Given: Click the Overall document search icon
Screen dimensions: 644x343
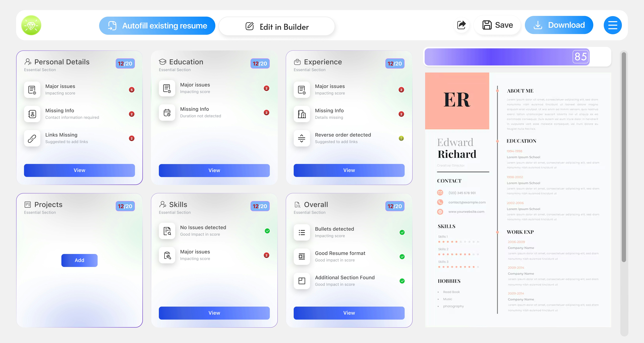Looking at the screenshot, I should pos(297,205).
